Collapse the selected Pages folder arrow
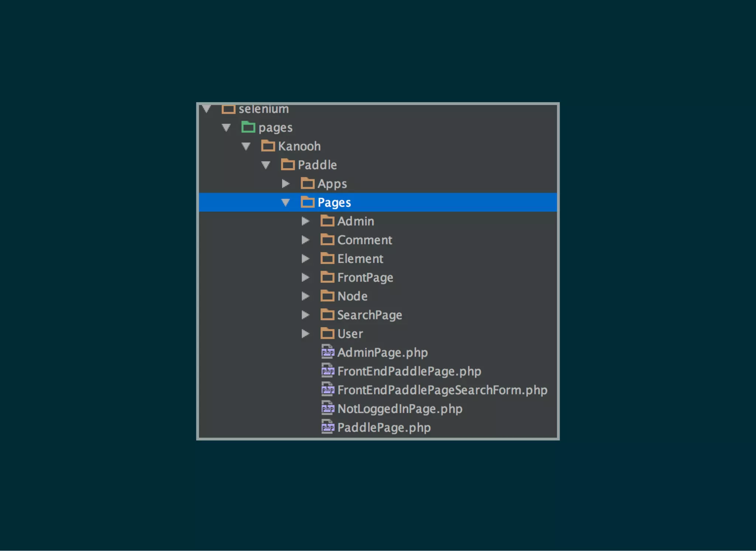Screen dimensions: 756x551 pos(285,202)
